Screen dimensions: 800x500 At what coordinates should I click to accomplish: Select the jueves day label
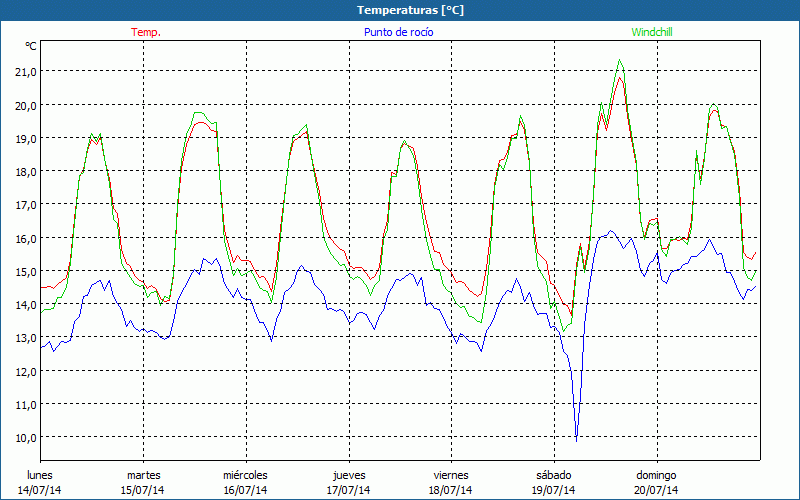click(348, 474)
